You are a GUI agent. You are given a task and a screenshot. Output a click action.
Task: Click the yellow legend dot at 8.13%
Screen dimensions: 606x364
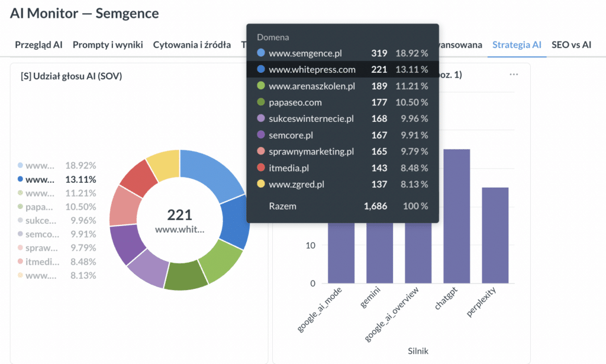(x=20, y=275)
